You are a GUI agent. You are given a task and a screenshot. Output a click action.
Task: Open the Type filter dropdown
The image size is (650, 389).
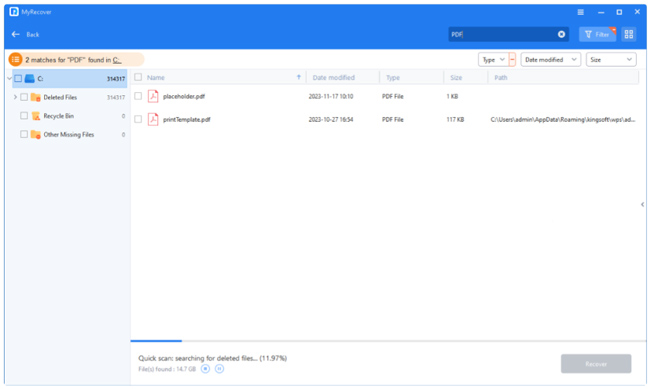tap(493, 60)
